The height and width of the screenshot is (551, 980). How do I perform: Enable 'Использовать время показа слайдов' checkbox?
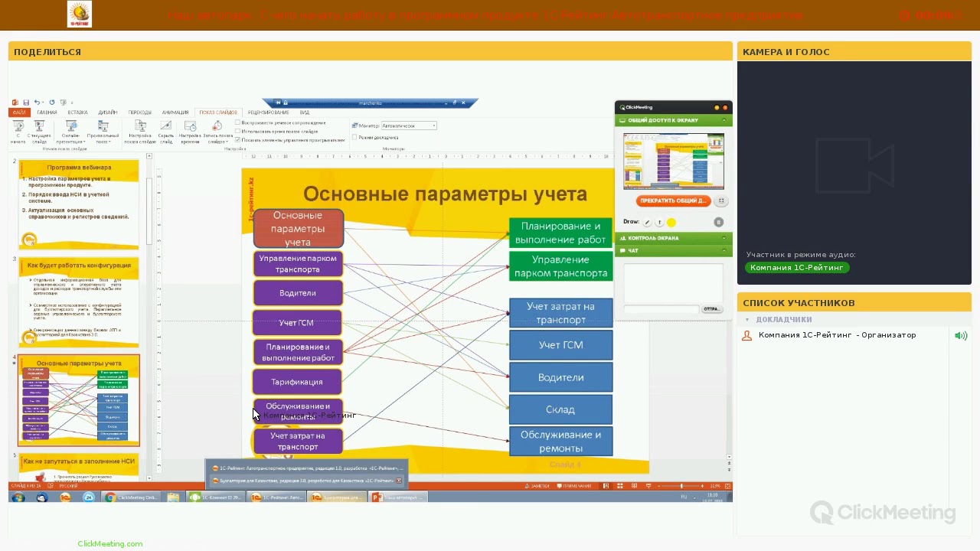(x=238, y=131)
